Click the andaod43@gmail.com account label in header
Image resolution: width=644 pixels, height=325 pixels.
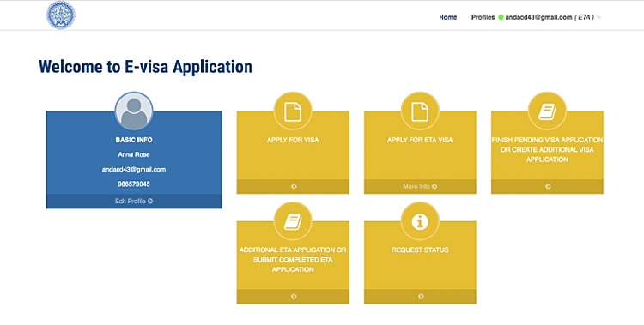538,17
